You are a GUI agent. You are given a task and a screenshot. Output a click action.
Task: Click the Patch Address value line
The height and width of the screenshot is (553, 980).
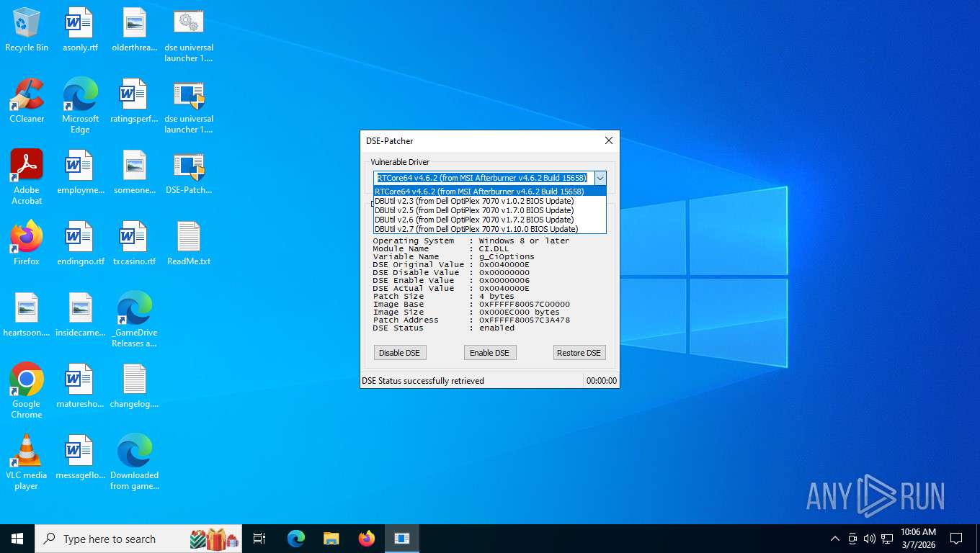click(x=471, y=320)
